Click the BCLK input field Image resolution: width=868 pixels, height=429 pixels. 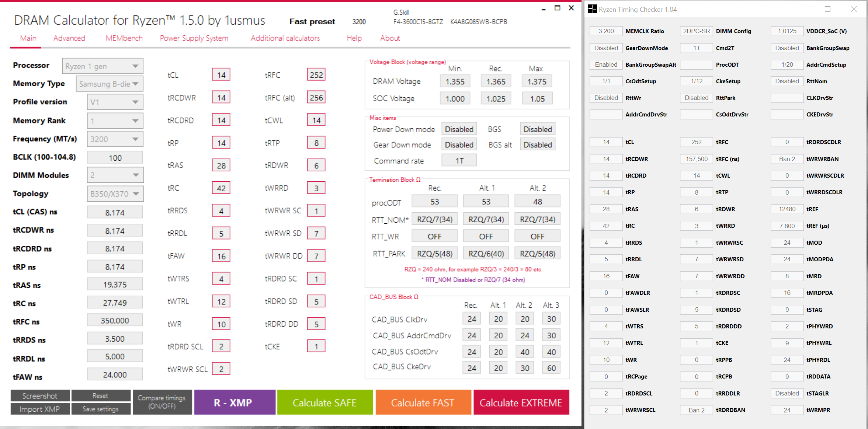[x=115, y=158]
